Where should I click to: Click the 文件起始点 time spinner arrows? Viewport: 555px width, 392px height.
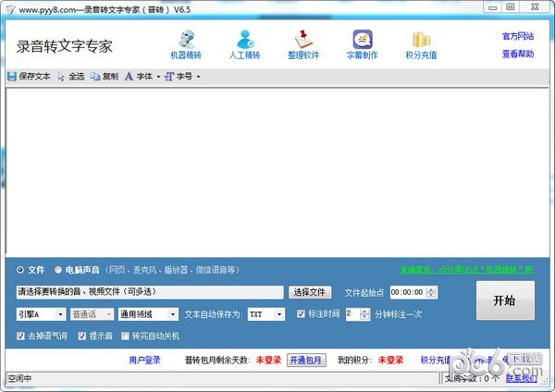pos(431,292)
